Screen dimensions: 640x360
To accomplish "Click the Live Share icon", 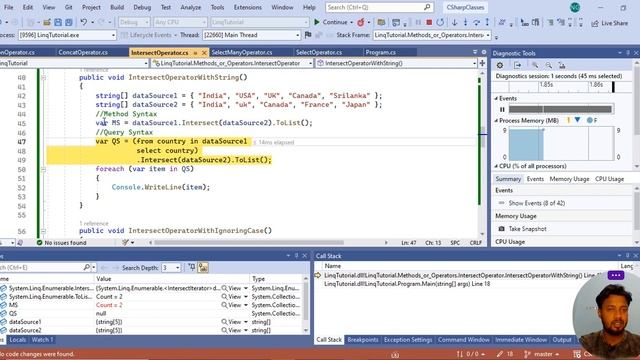I will tap(595, 23).
